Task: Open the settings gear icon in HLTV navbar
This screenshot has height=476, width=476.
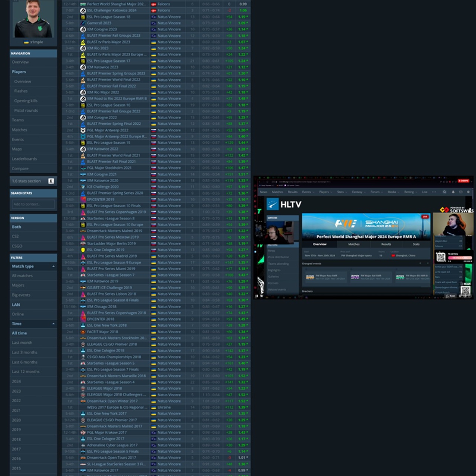Action: pos(468,192)
